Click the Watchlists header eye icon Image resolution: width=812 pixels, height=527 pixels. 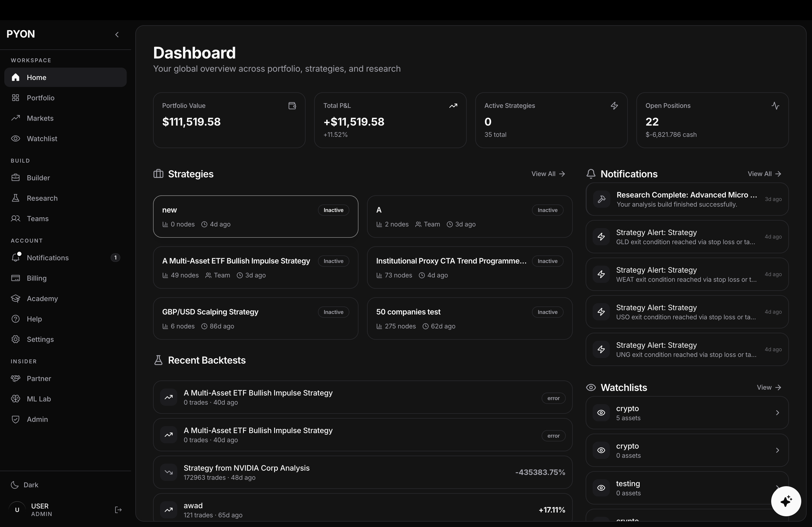[x=591, y=387]
